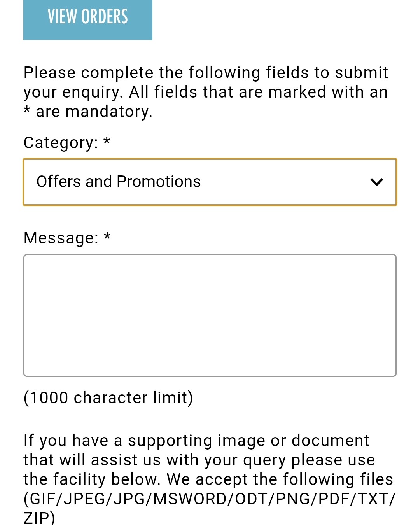Click the Category field label
This screenshot has width=420, height=525.
pos(61,143)
